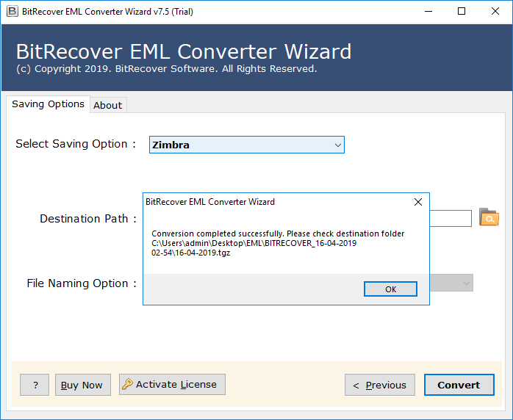This screenshot has height=420, width=513.
Task: Click the File Naming Option label
Action: pyautogui.click(x=82, y=283)
